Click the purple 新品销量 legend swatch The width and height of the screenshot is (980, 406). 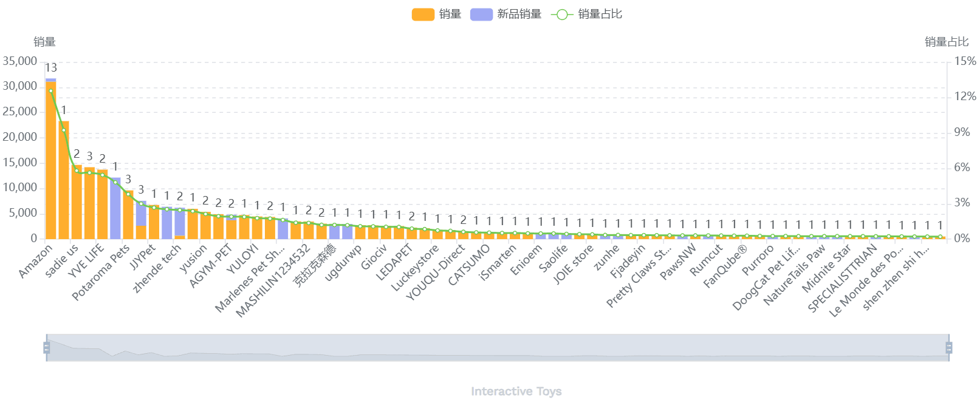(x=481, y=15)
